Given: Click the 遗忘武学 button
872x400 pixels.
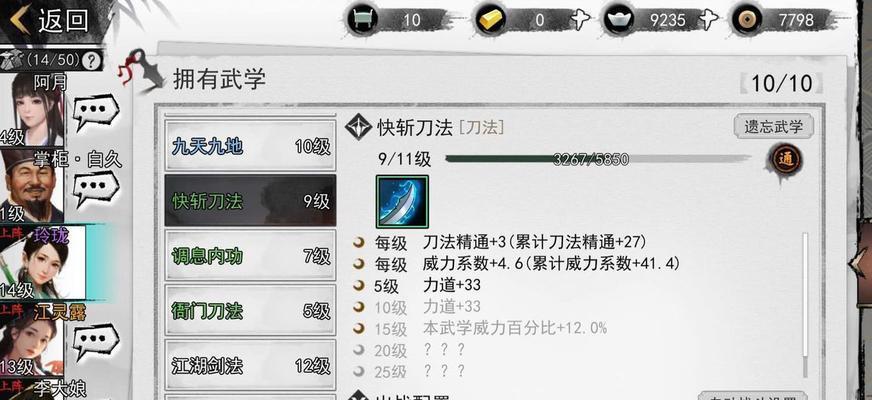Looking at the screenshot, I should (x=774, y=126).
